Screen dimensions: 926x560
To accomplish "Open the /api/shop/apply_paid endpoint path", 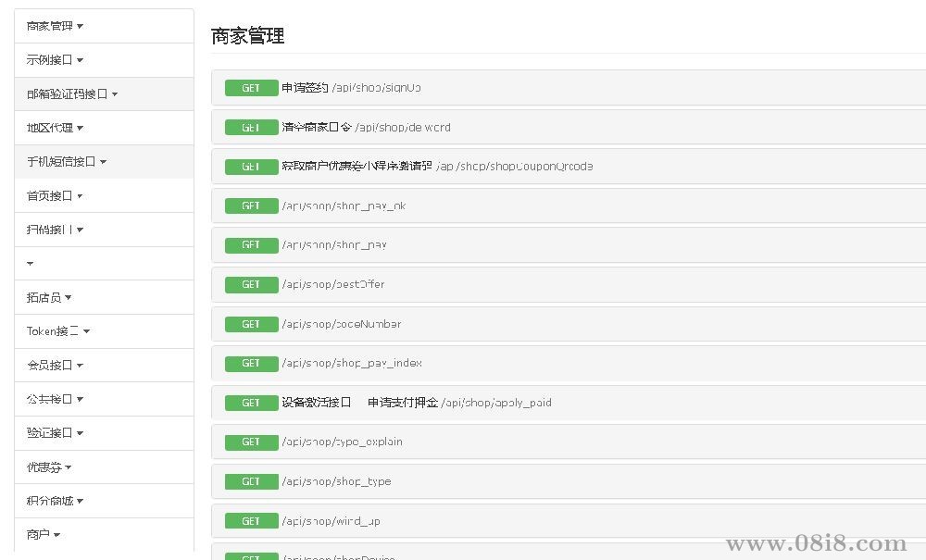I will (496, 403).
